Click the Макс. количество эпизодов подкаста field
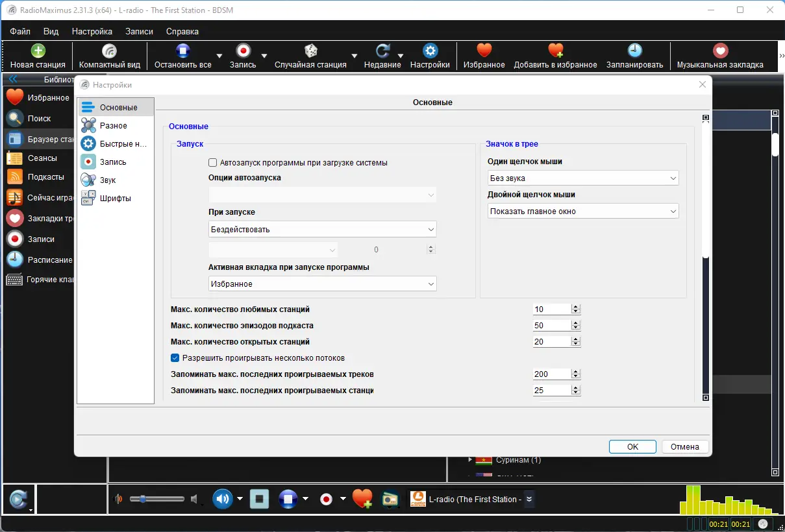Image resolution: width=785 pixels, height=532 pixels. tap(552, 326)
